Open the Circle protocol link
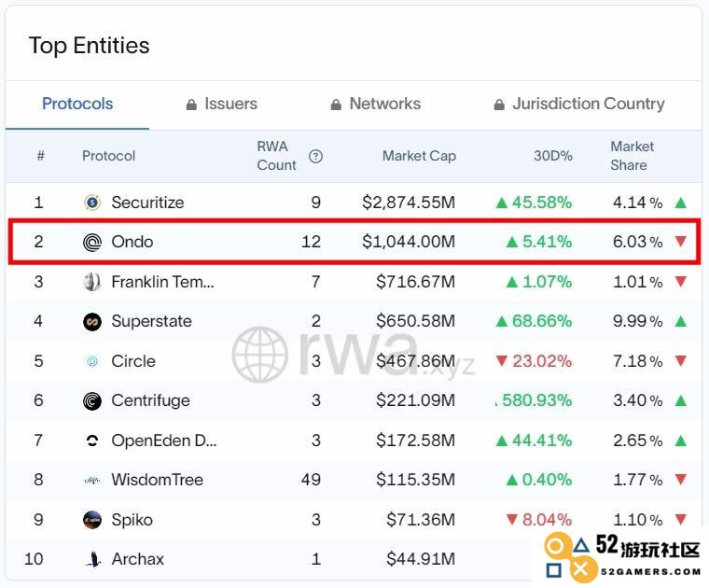 pos(133,361)
